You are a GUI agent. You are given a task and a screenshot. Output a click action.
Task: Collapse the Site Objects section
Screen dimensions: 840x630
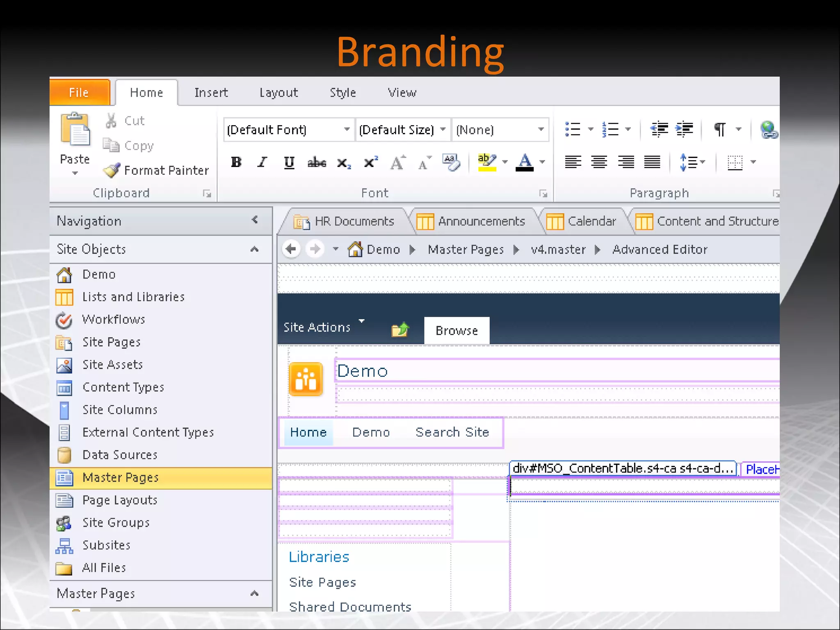pos(254,249)
